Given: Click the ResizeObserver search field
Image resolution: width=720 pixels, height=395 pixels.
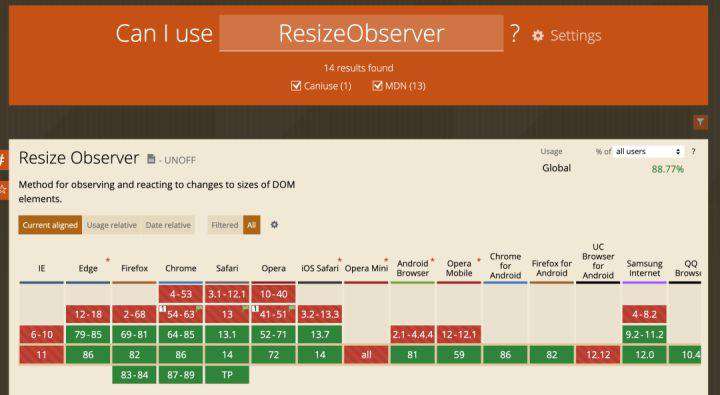Looking at the screenshot, I should coord(361,34).
